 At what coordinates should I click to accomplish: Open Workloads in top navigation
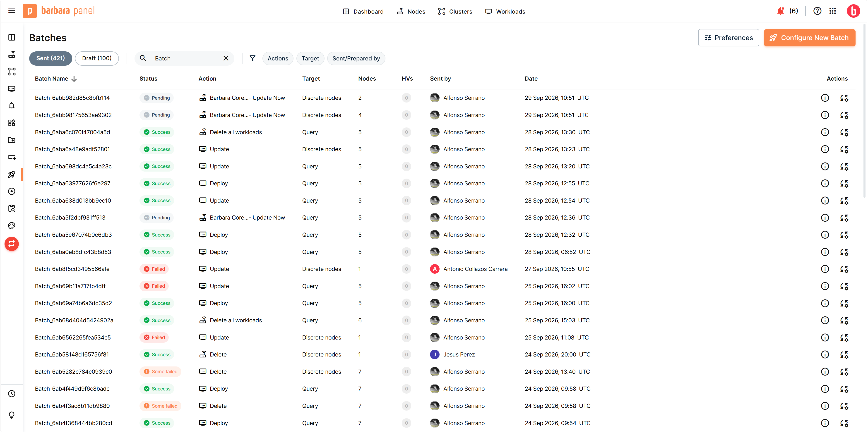coord(505,12)
